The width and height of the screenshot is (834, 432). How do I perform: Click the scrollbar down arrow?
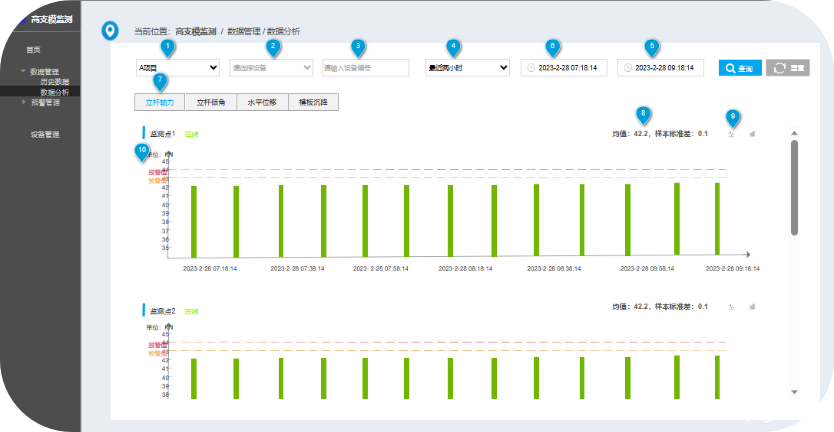pos(794,392)
